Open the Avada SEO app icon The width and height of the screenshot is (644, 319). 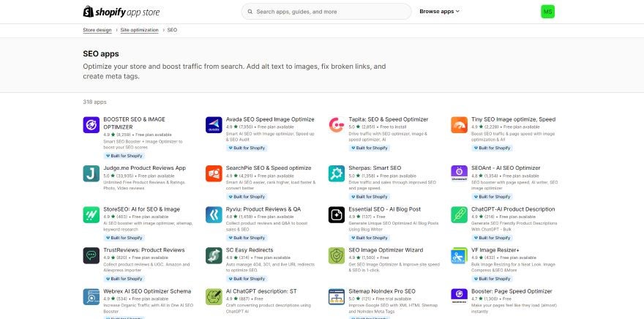[214, 125]
